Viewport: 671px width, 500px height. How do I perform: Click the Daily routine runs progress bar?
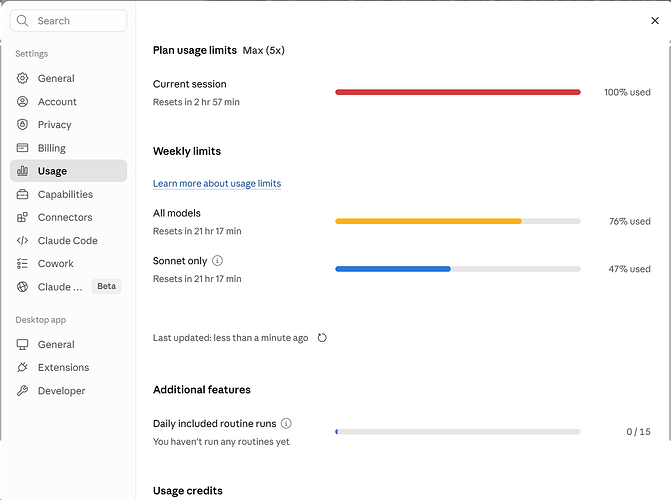click(x=458, y=432)
